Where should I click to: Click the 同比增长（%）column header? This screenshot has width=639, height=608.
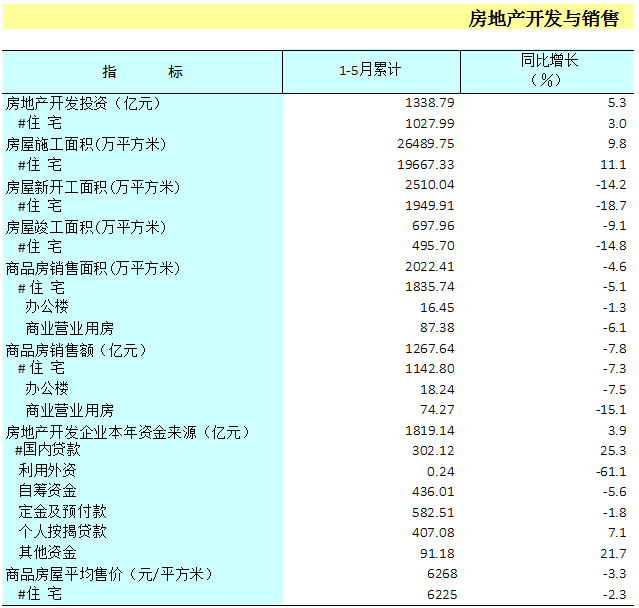[548, 71]
